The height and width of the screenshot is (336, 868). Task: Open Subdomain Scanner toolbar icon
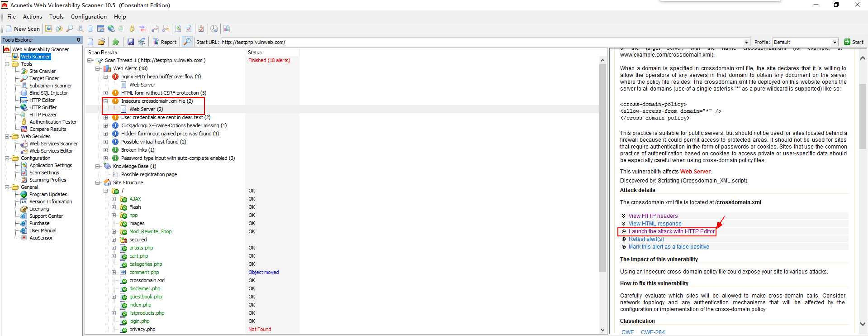pyautogui.click(x=80, y=29)
